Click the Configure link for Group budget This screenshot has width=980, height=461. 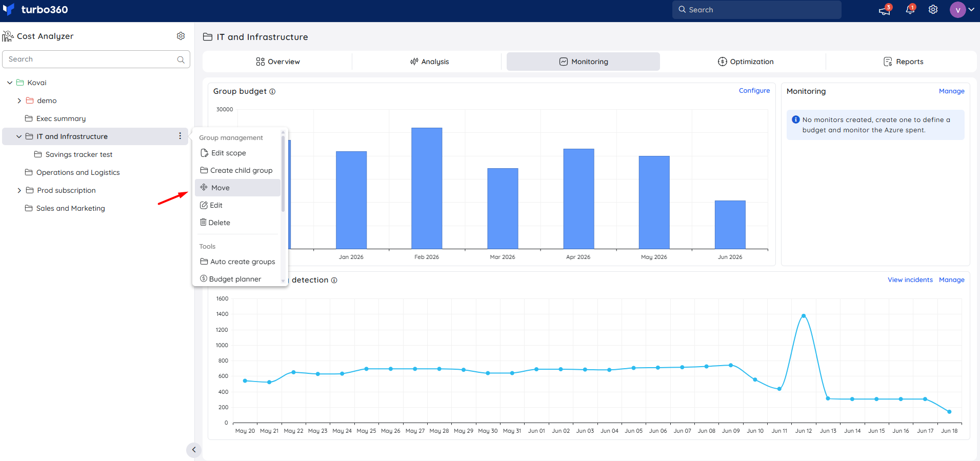pos(754,91)
